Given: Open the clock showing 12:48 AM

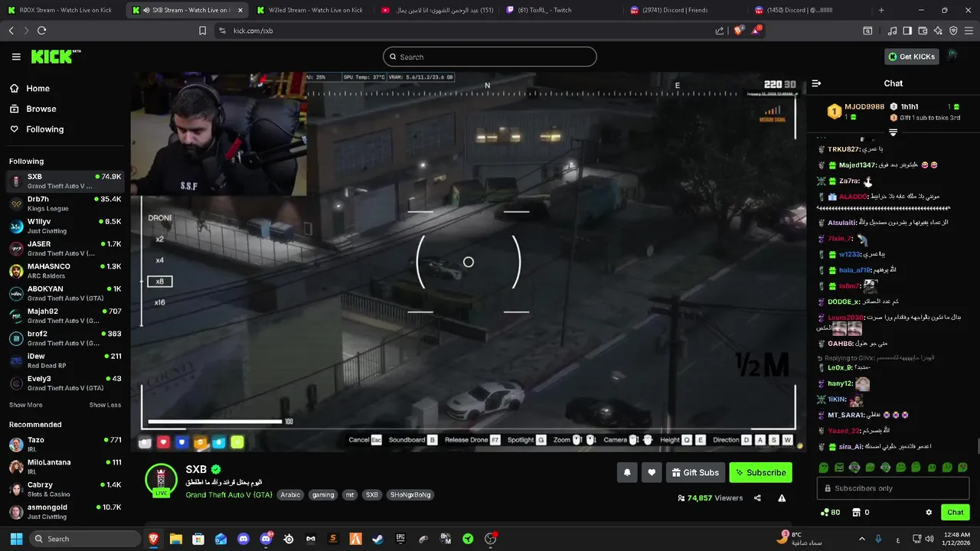Looking at the screenshot, I should (x=957, y=539).
